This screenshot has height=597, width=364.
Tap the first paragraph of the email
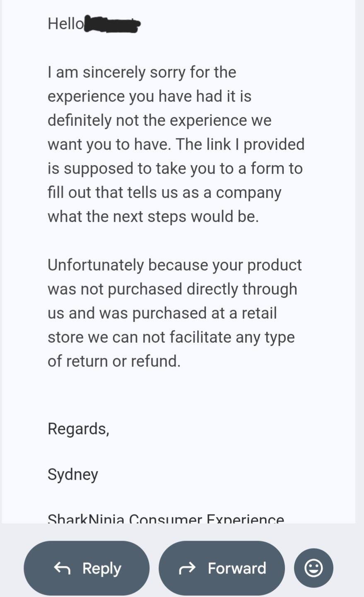(x=176, y=144)
